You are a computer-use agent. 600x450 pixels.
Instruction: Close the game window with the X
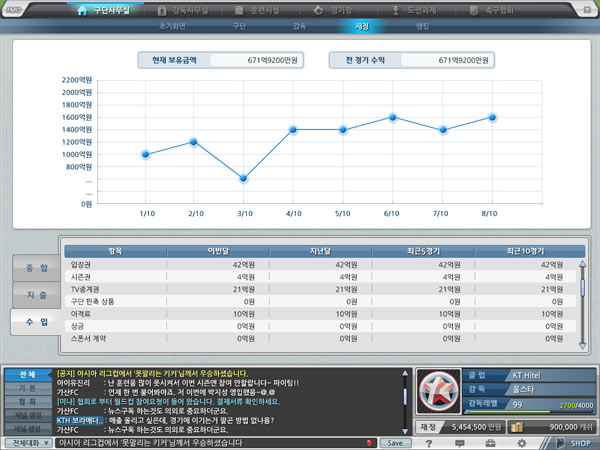(587, 10)
